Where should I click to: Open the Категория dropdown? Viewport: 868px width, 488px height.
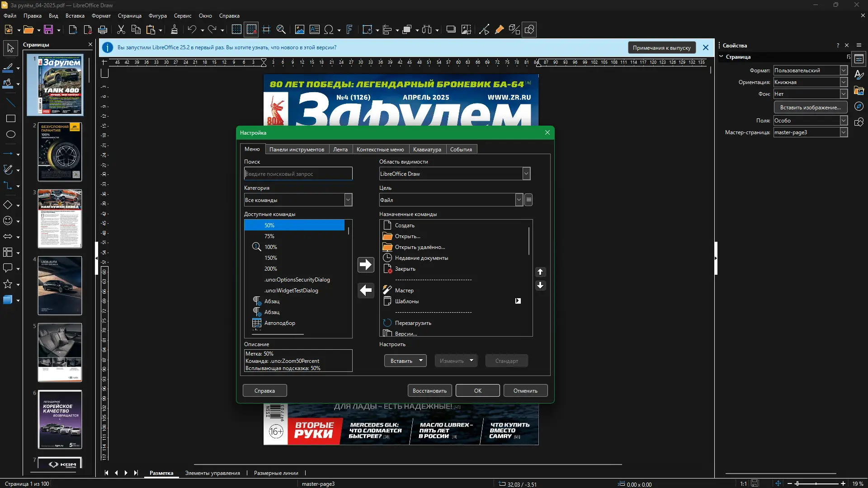348,200
